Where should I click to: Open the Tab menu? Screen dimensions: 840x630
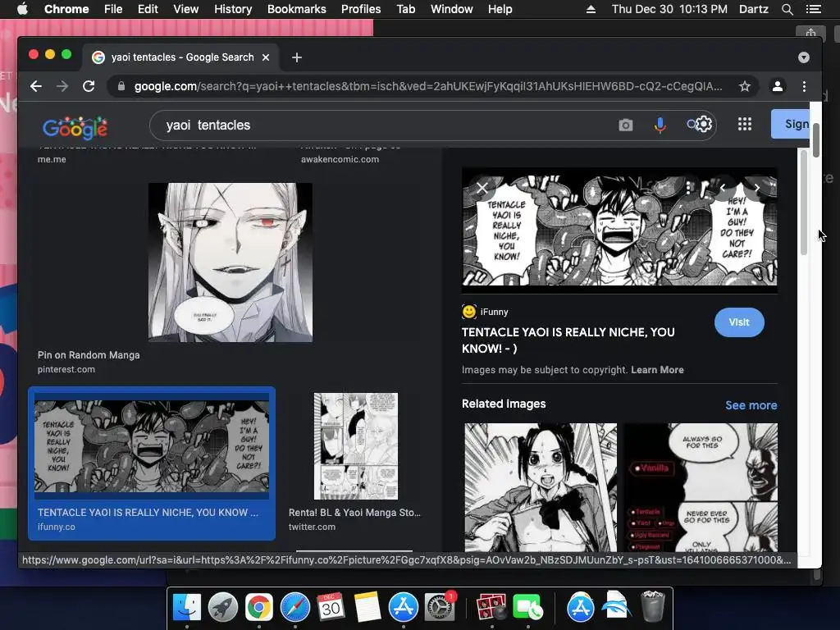(406, 9)
